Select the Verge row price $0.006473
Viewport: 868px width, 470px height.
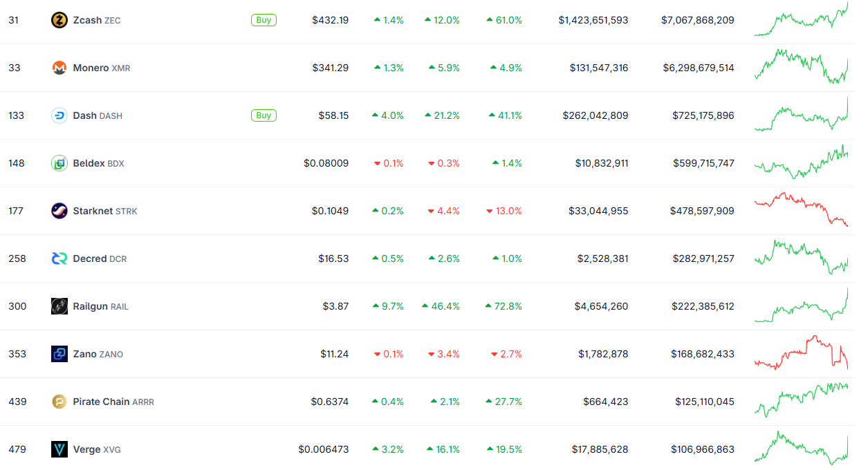tap(323, 449)
